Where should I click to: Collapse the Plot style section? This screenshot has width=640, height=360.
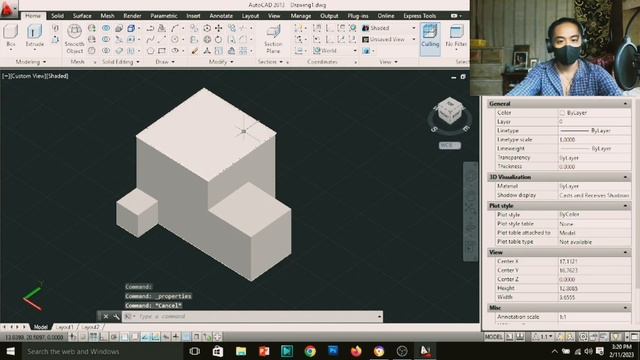[x=625, y=206]
